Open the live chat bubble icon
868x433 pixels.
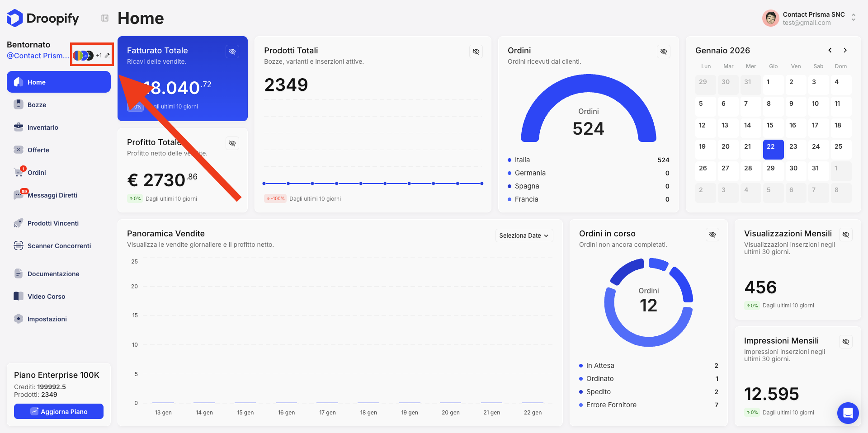coord(848,413)
